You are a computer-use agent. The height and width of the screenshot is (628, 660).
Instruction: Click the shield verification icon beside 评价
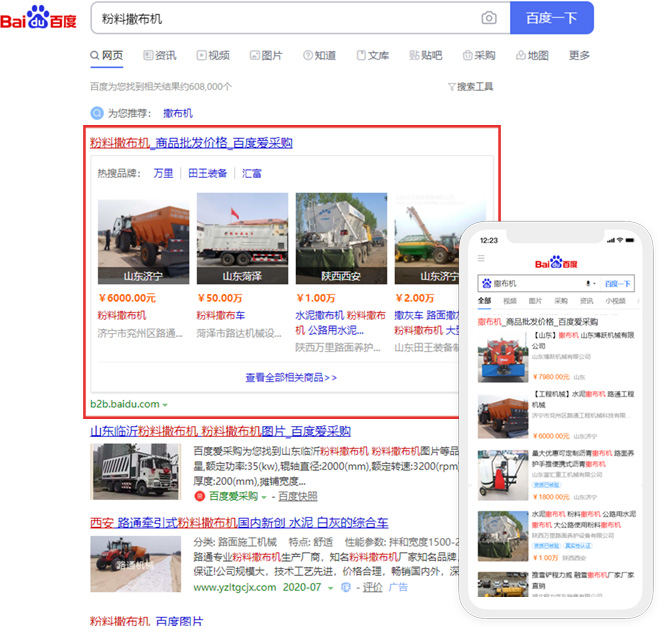tap(346, 587)
